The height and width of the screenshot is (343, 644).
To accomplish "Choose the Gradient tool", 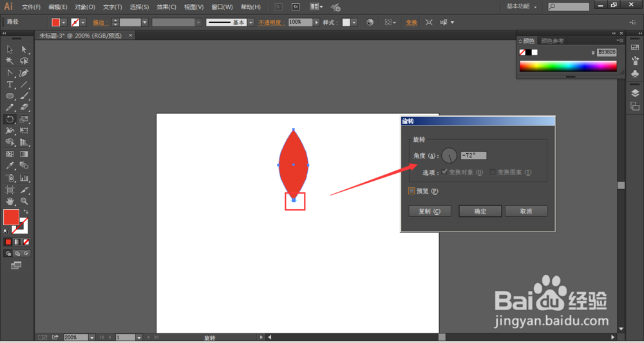I will point(24,154).
